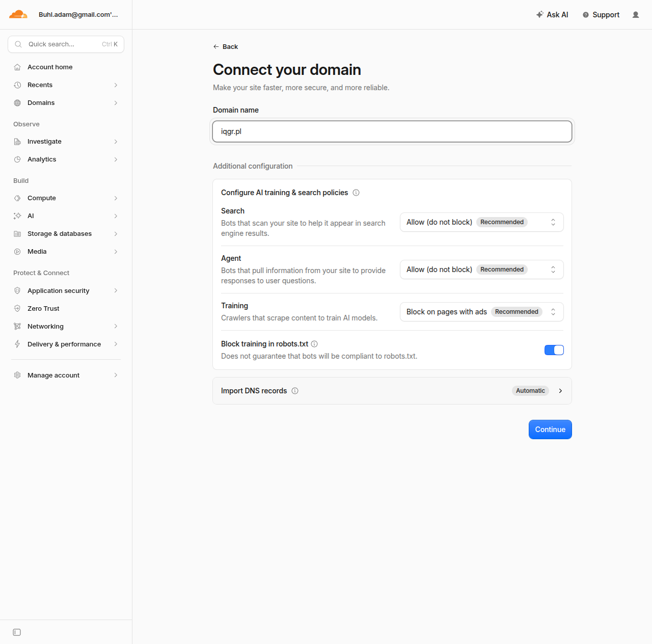The width and height of the screenshot is (652, 644).
Task: Click the Delivery & performance bolt icon
Action: pyautogui.click(x=17, y=344)
